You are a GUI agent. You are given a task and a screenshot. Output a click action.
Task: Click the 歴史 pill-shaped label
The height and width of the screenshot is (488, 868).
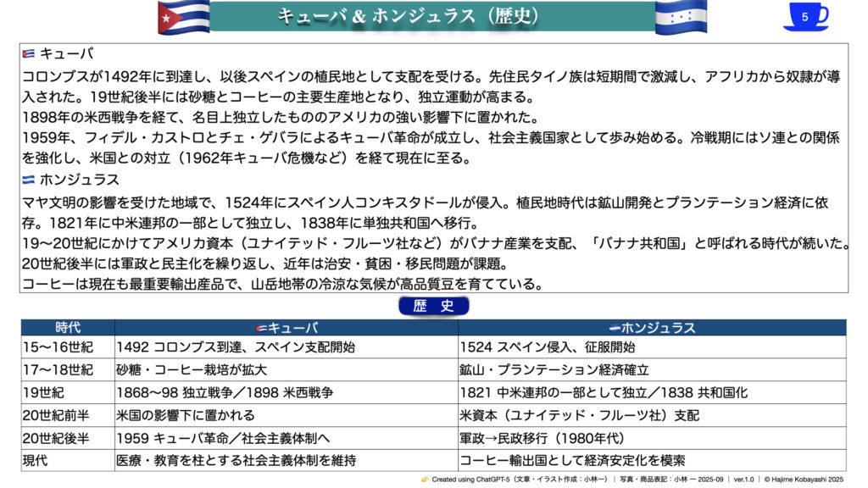[x=433, y=306]
